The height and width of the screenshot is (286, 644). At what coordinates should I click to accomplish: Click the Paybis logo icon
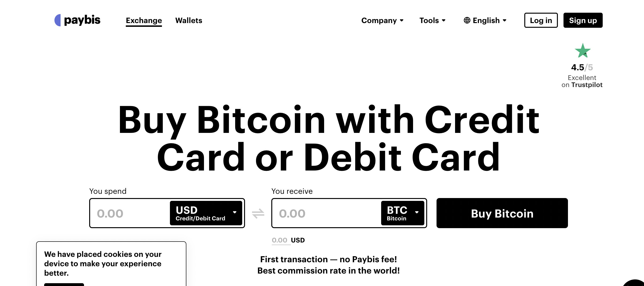[57, 20]
